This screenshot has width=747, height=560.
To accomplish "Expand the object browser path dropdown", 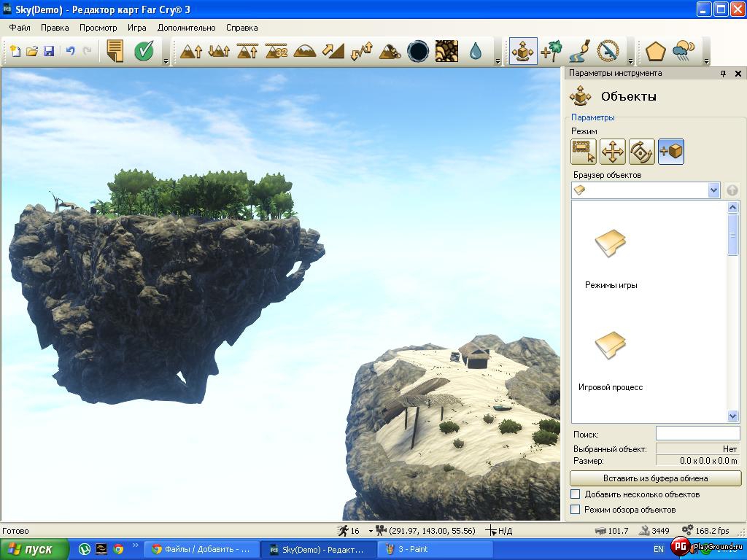I will pyautogui.click(x=713, y=190).
